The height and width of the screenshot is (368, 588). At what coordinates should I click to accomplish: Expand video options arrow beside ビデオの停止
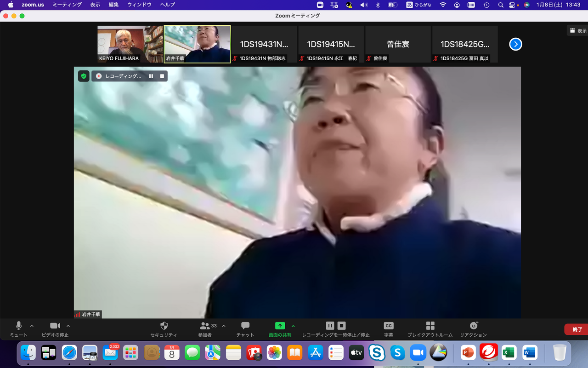pyautogui.click(x=68, y=326)
